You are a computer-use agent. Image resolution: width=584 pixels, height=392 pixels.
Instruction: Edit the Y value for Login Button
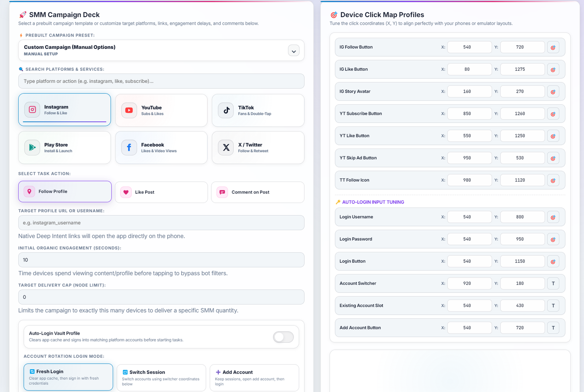point(522,261)
